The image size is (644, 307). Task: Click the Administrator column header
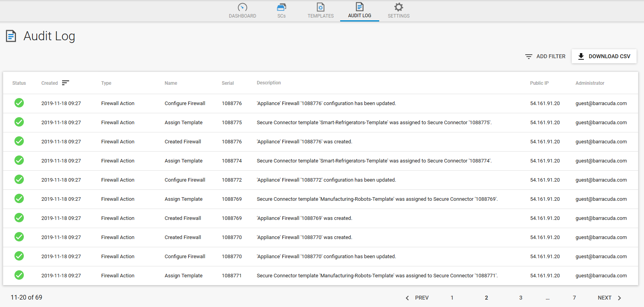click(x=590, y=83)
